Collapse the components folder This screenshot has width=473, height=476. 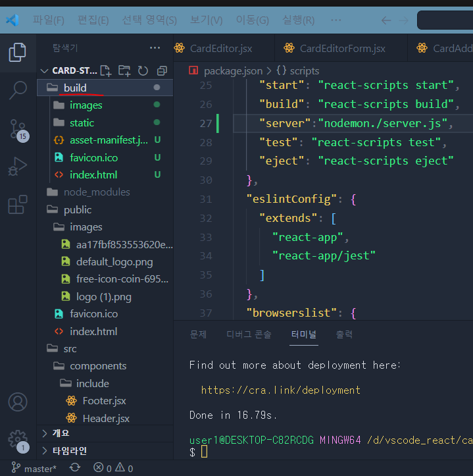[x=105, y=366]
